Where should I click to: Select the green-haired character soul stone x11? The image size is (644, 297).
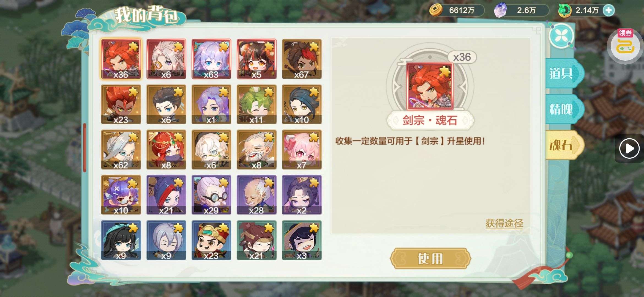(256, 104)
